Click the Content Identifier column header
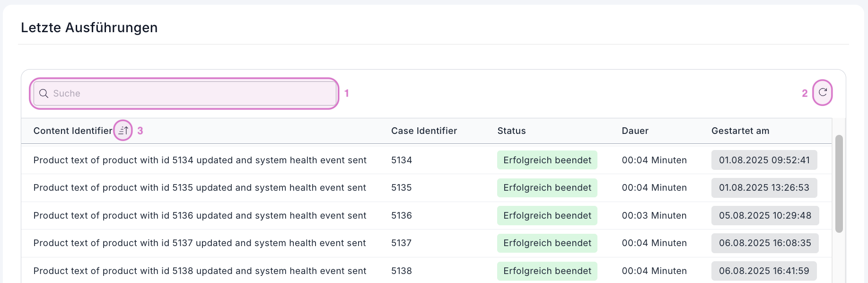This screenshot has width=868, height=283. 73,131
